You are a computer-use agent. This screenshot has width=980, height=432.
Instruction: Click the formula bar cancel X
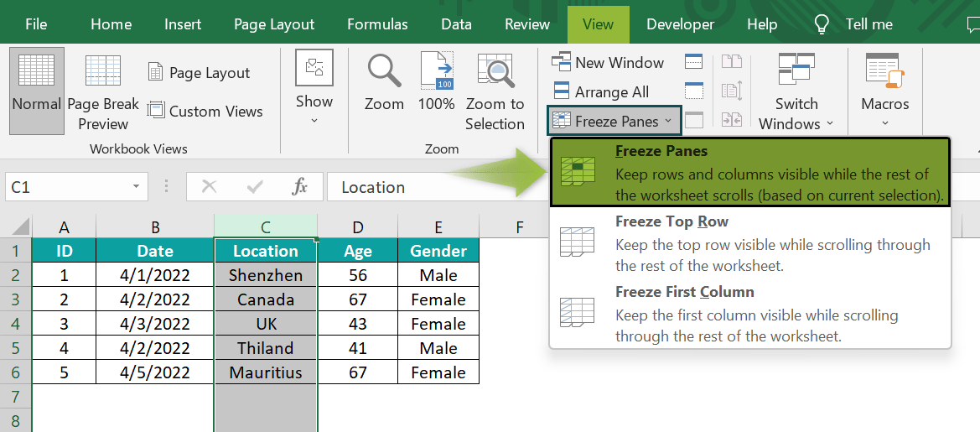(x=210, y=187)
